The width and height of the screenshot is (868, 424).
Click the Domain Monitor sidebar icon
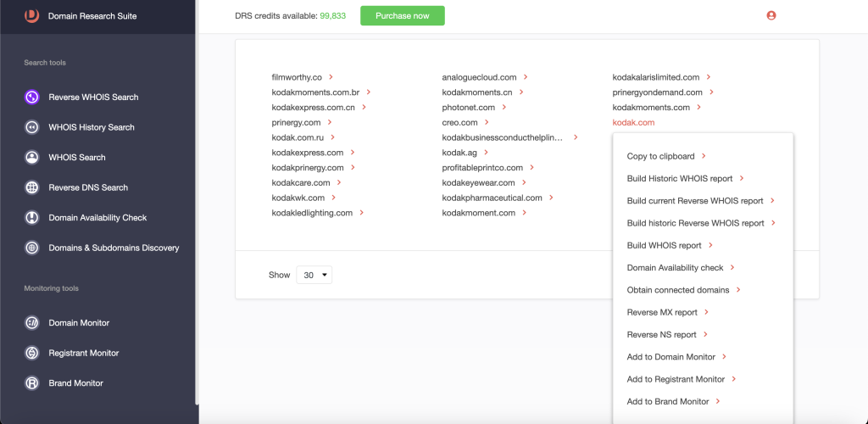click(x=32, y=323)
